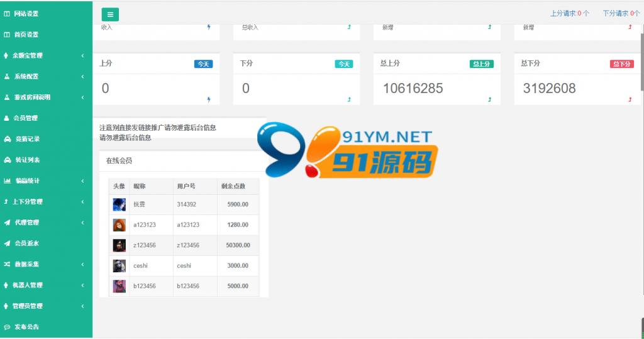Viewport: 644px width, 339px height.
Task: Open the 下分请求 link in header
Action: [621, 14]
